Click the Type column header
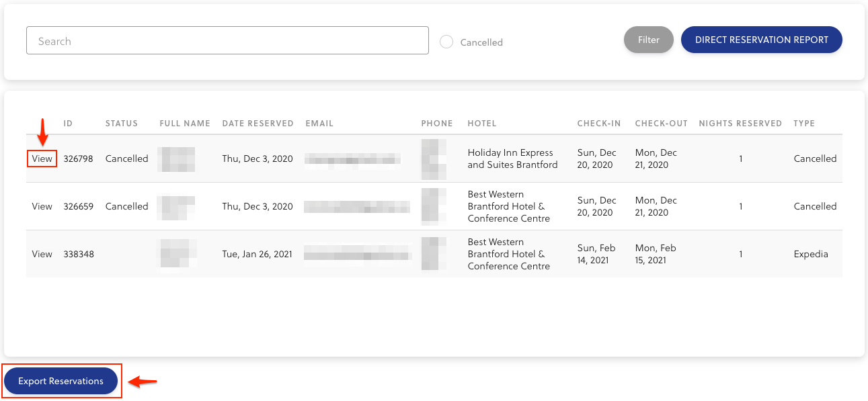 tap(803, 124)
